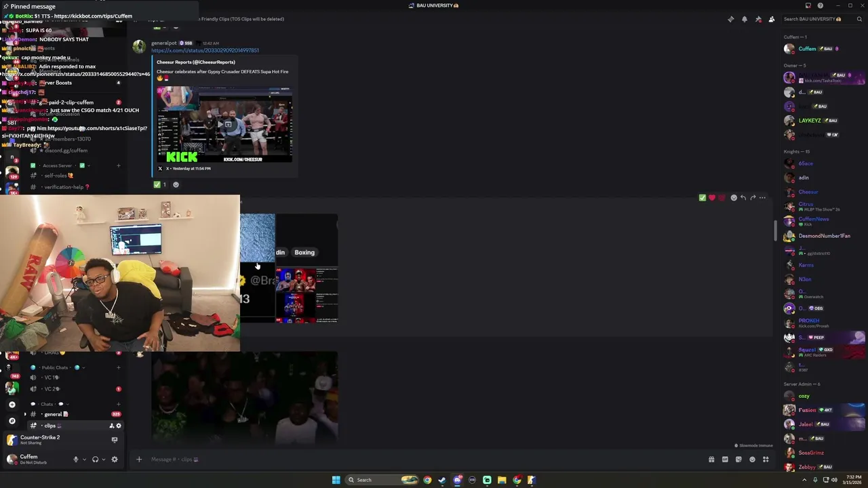Open the attachment plus button in message bar
This screenshot has width=868, height=488.
pos(139,460)
